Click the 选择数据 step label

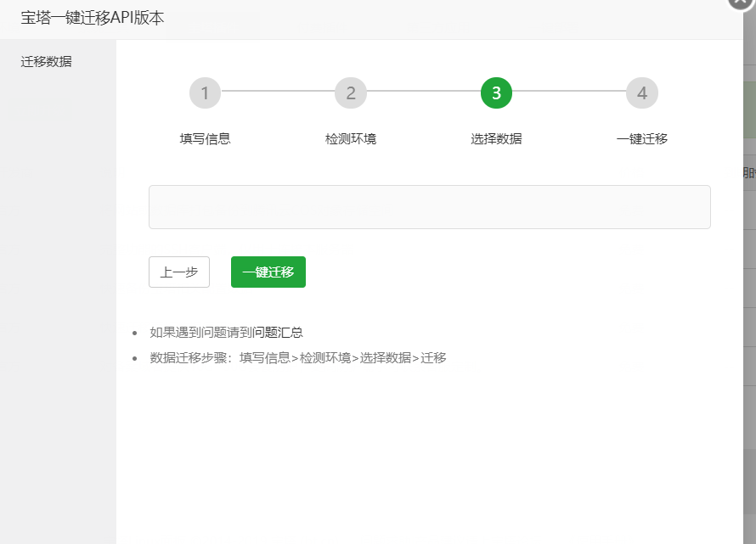(x=496, y=138)
